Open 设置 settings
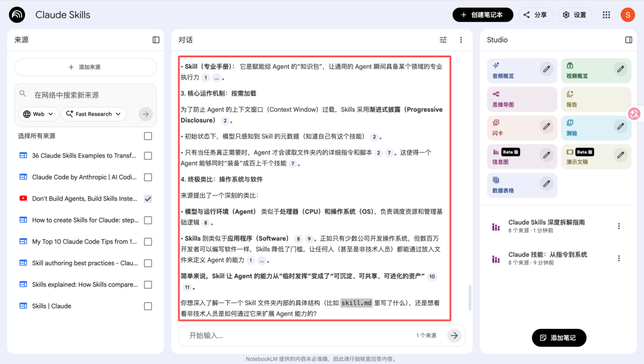Screen dimensions: 644x364 coord(575,15)
